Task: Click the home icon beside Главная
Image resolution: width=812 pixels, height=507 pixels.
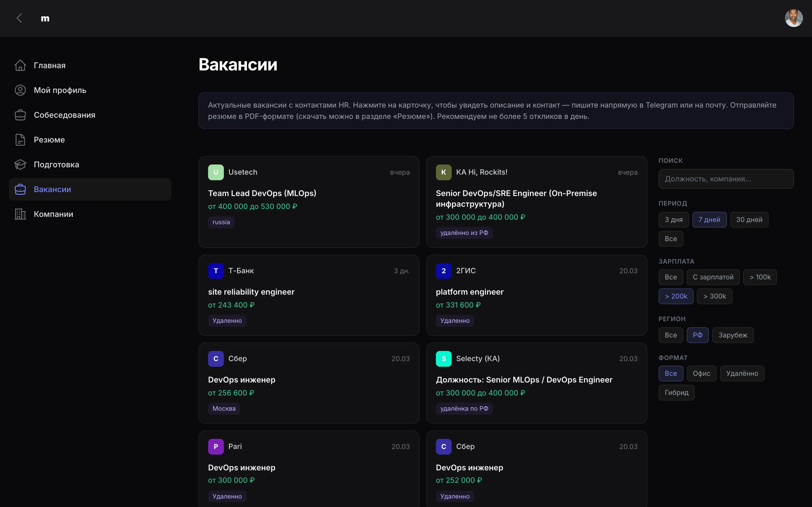Action: click(x=20, y=65)
